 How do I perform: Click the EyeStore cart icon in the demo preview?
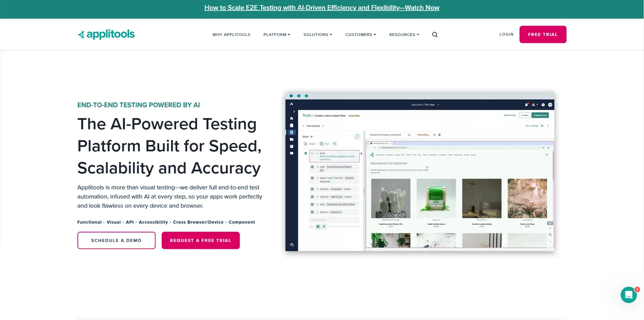coord(547,155)
